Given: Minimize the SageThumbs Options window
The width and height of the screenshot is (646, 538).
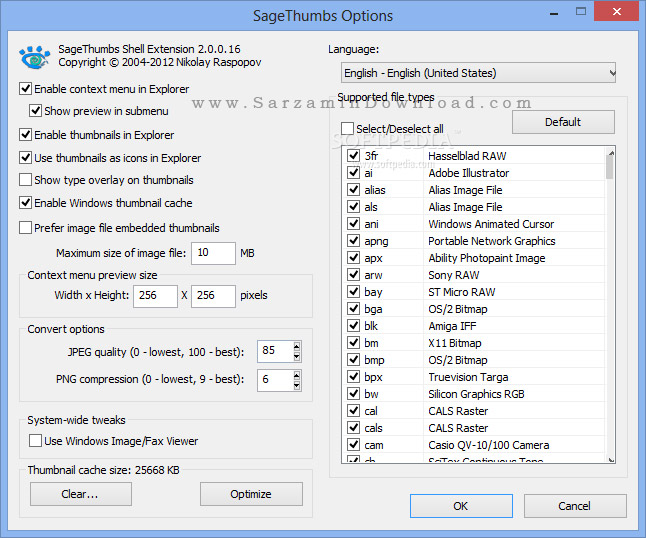Looking at the screenshot, I should point(554,12).
